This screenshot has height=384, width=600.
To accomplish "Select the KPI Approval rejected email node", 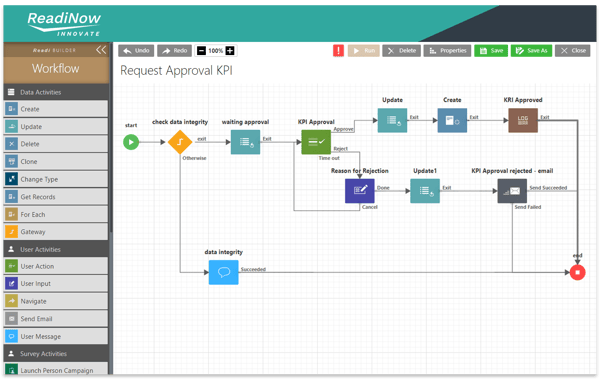I will tap(512, 191).
